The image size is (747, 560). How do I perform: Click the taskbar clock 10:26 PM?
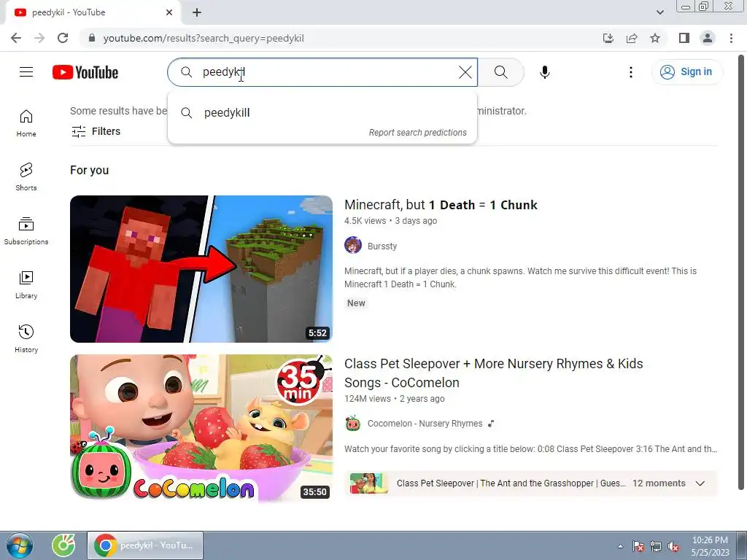710,540
